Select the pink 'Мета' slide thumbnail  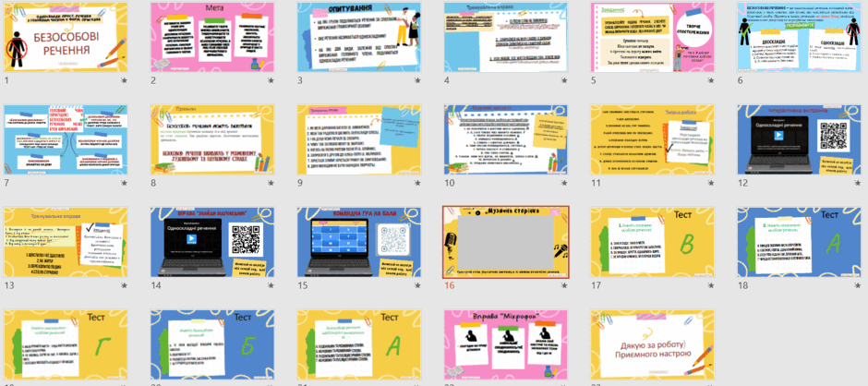[212, 37]
